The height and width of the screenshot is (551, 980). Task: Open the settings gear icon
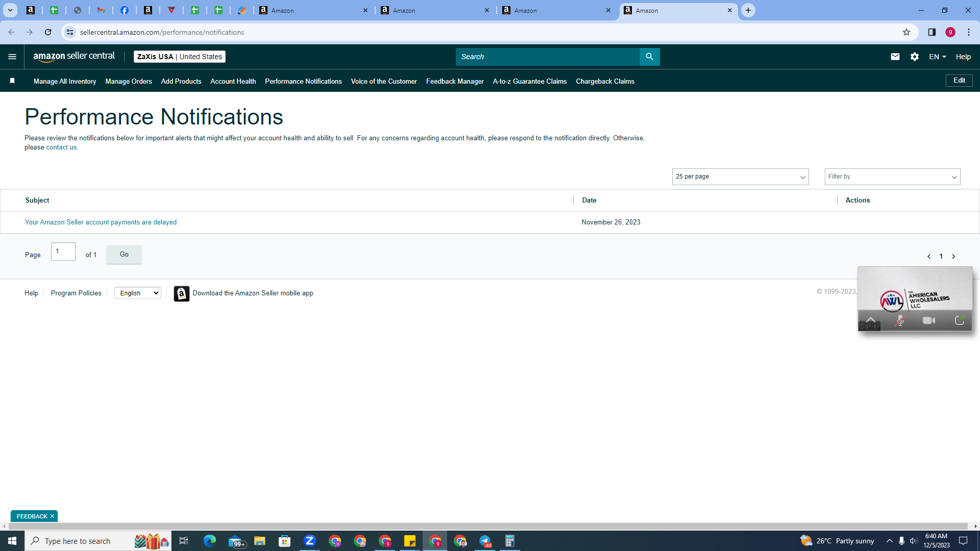pos(915,57)
